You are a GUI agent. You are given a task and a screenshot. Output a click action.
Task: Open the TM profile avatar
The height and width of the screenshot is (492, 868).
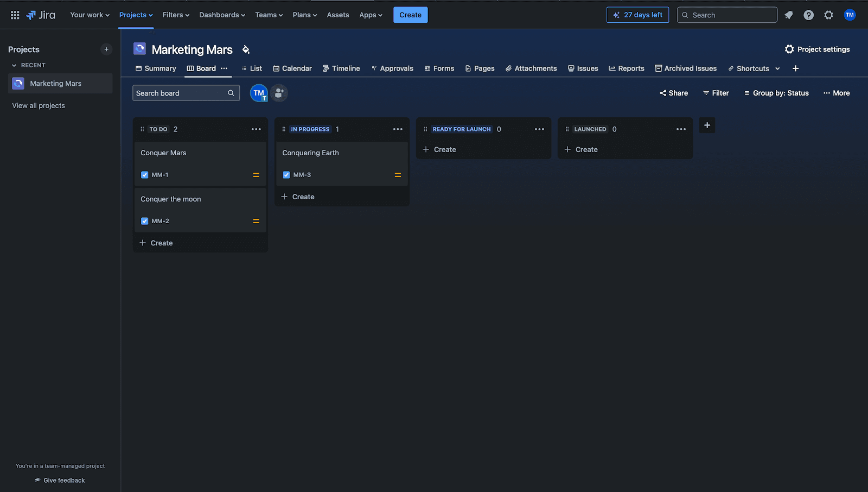pos(850,15)
